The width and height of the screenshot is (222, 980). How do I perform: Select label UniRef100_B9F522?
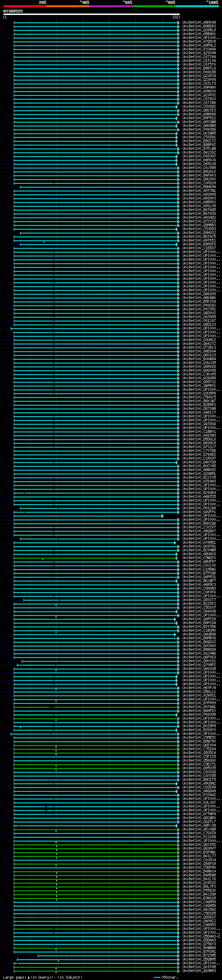[x=199, y=118]
